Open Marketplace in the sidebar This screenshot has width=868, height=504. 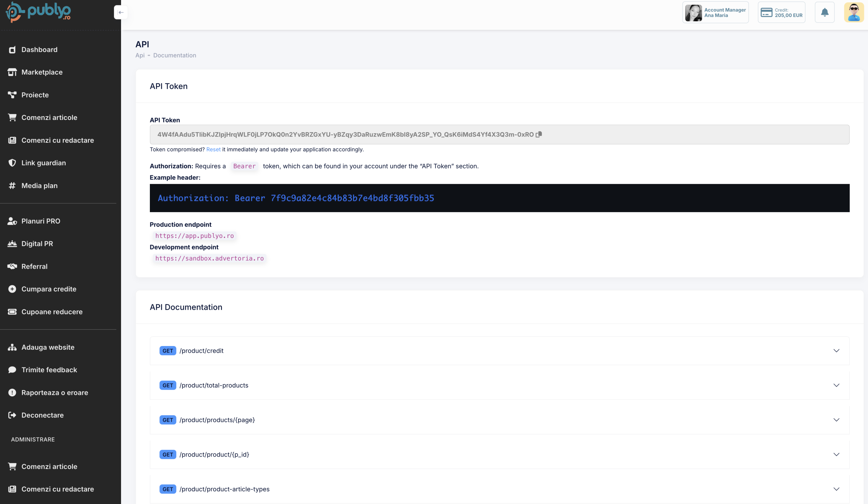[x=42, y=72]
